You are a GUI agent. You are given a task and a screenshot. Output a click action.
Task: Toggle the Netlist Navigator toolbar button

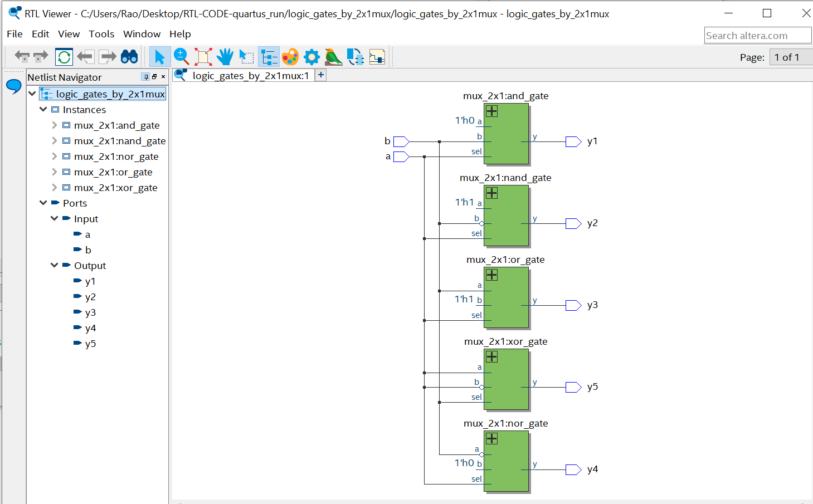point(269,57)
